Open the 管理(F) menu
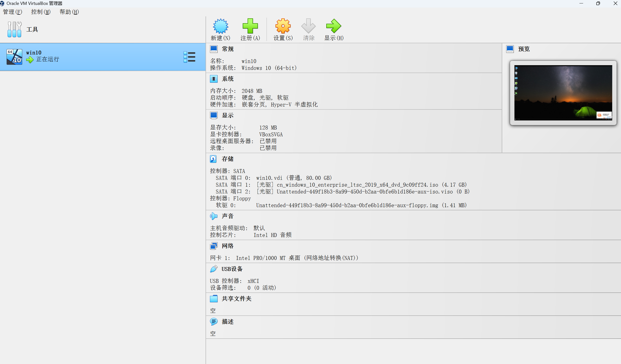 pyautogui.click(x=12, y=12)
